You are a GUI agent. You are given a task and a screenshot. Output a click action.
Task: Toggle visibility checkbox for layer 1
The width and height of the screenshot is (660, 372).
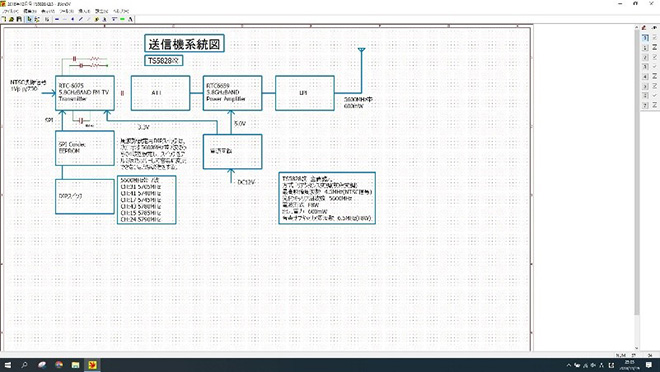click(x=655, y=48)
